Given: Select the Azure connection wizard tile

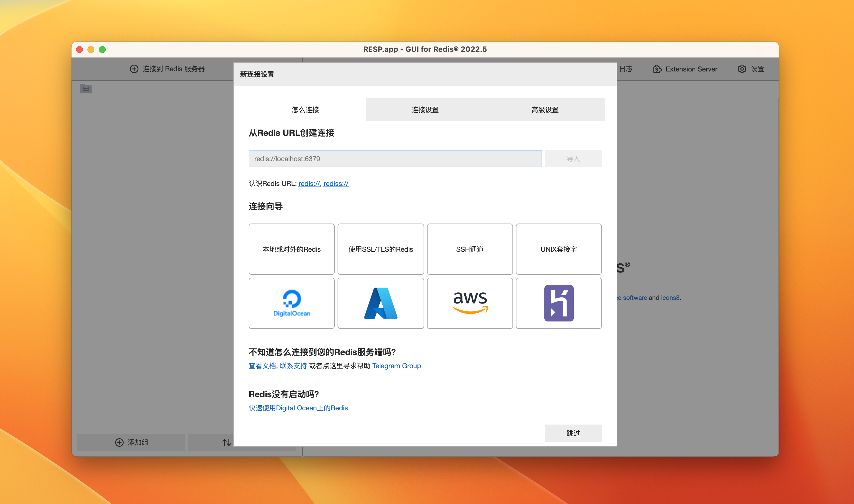Looking at the screenshot, I should (x=381, y=303).
